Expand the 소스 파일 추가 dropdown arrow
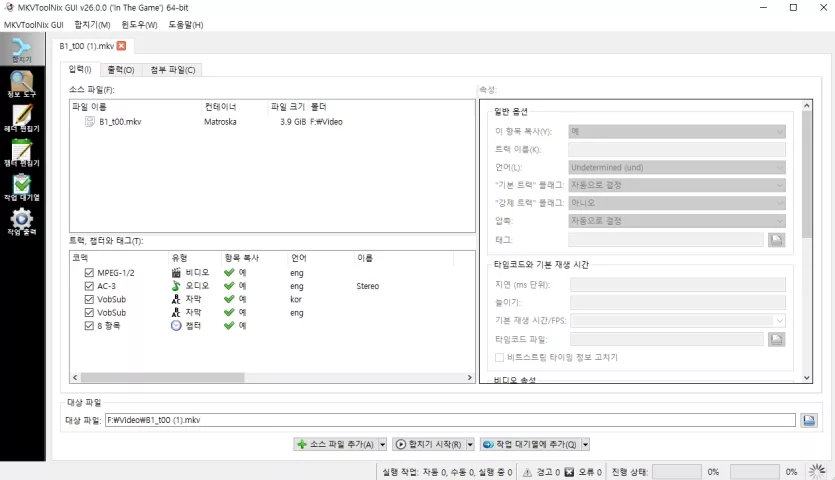The image size is (835, 480). (x=382, y=444)
